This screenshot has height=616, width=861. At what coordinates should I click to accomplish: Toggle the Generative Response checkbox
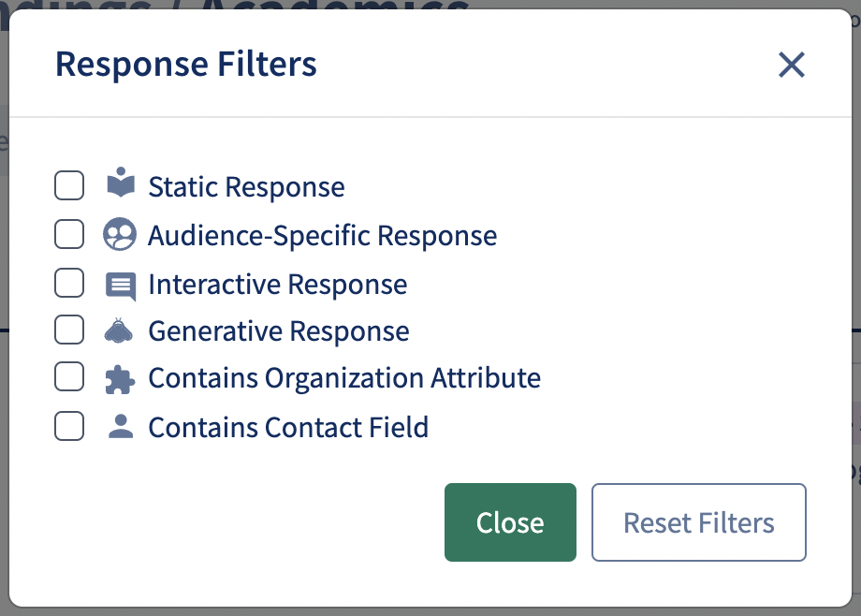[x=69, y=330]
